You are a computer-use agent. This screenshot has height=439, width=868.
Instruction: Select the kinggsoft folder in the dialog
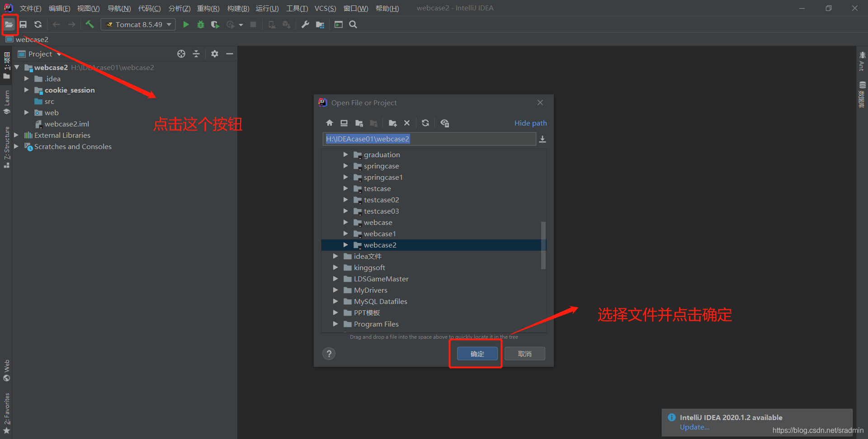point(369,267)
